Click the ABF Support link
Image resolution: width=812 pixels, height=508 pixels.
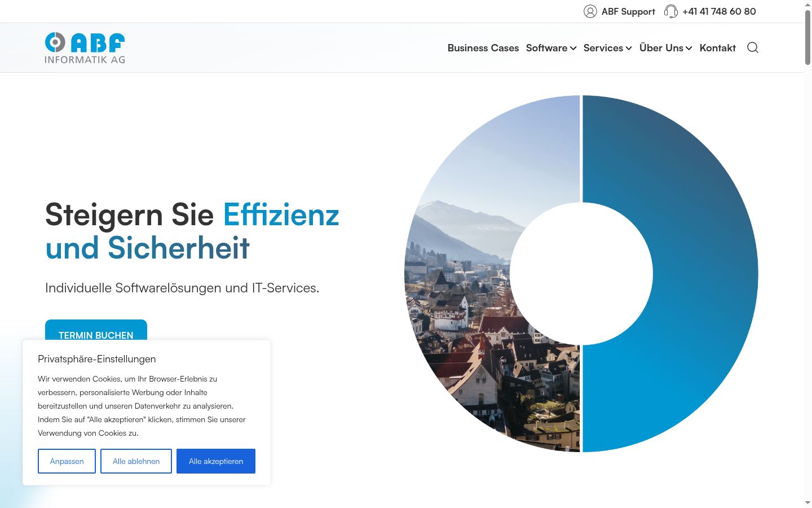(x=628, y=11)
